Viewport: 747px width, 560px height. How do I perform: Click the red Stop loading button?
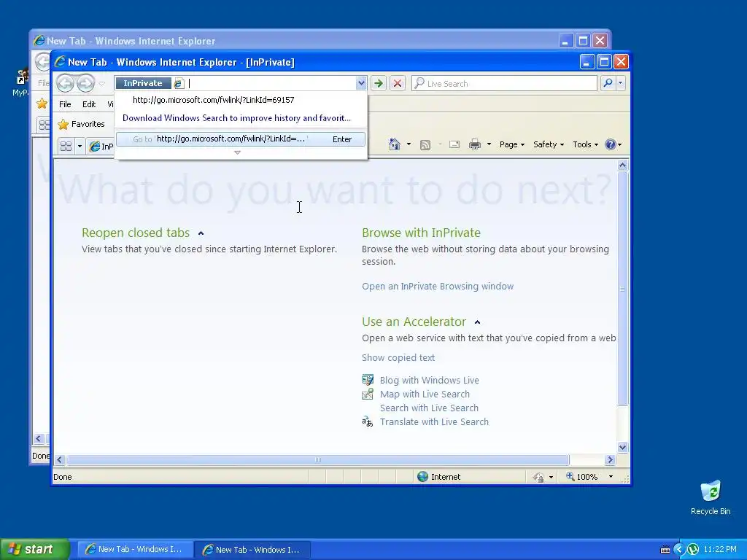pos(398,83)
